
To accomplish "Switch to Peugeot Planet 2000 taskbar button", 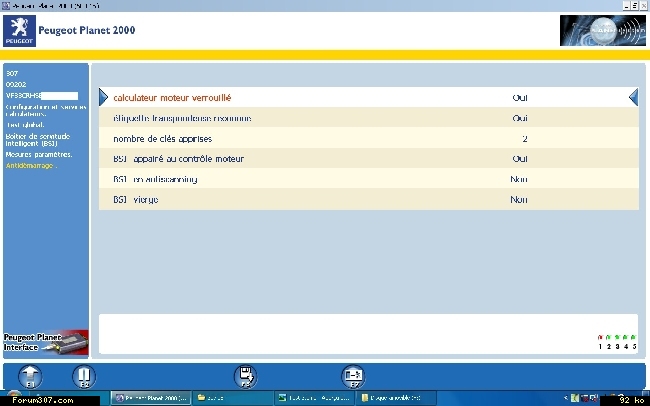I will pos(151,398).
